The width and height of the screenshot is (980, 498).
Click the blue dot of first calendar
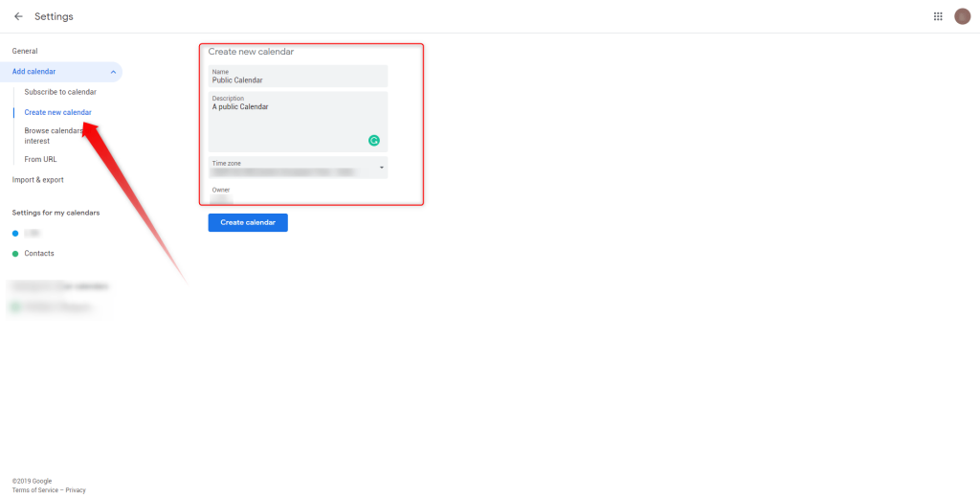coord(15,234)
